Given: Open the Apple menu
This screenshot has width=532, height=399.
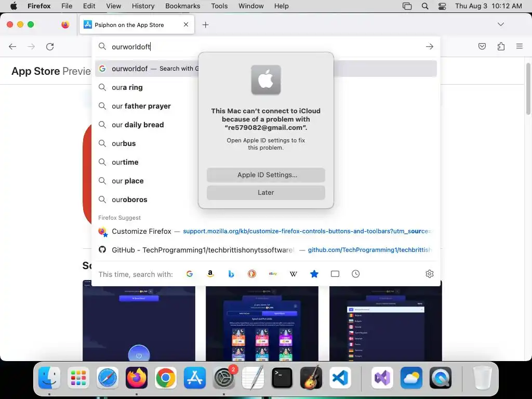Looking at the screenshot, I should [14, 6].
